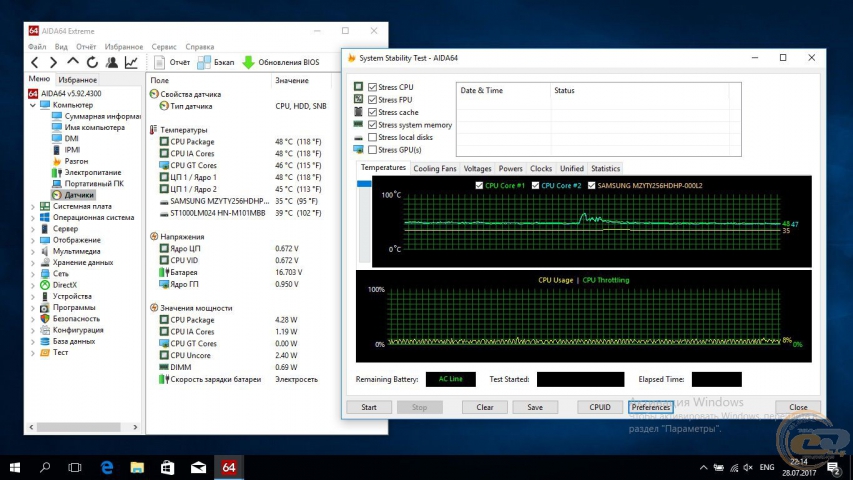The width and height of the screenshot is (853, 480).
Task: Start the system stability test
Action: point(369,407)
